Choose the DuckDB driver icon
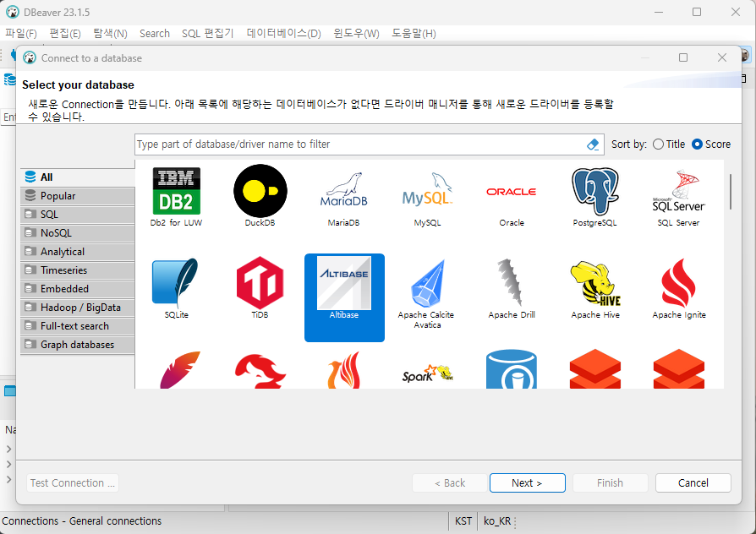This screenshot has width=756, height=534. coord(260,190)
